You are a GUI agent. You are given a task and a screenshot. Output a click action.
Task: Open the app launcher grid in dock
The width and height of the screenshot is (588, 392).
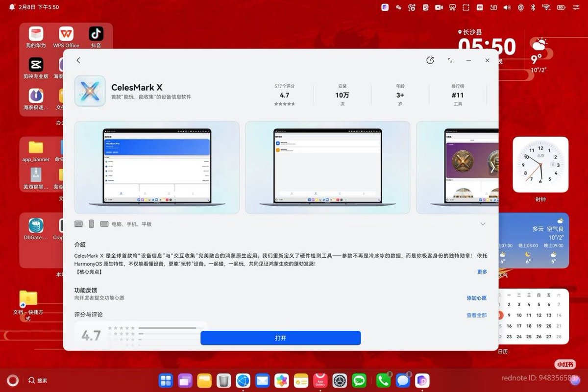(x=166, y=380)
